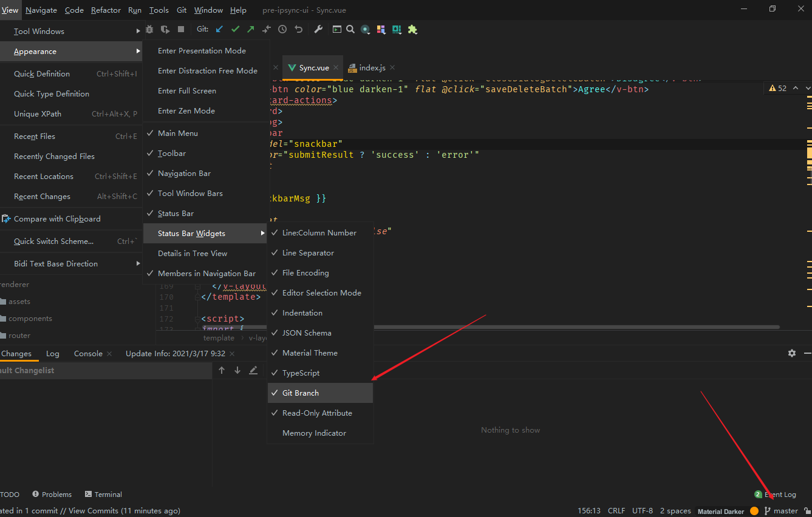
Task: Click Material Theme teal circle toolbar icon
Action: [365, 29]
